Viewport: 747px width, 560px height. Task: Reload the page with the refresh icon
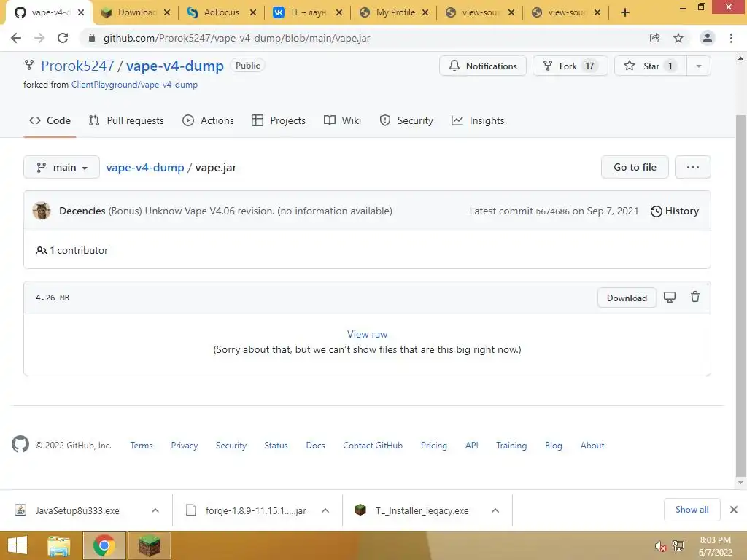click(x=63, y=38)
